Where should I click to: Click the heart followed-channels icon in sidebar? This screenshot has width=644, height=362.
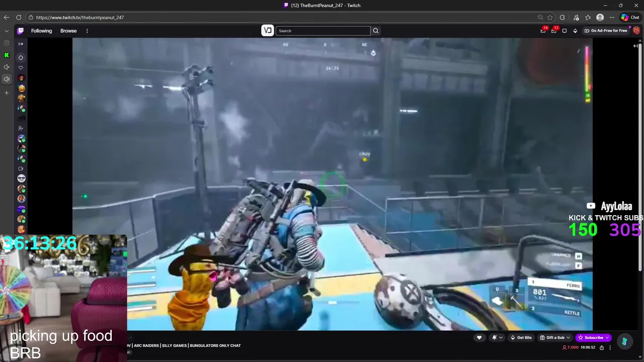pos(21,68)
